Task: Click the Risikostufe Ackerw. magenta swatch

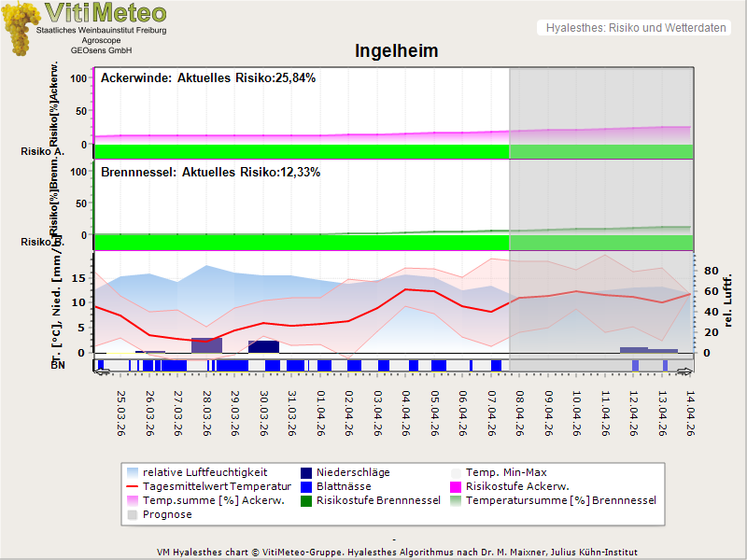Action: (x=456, y=486)
